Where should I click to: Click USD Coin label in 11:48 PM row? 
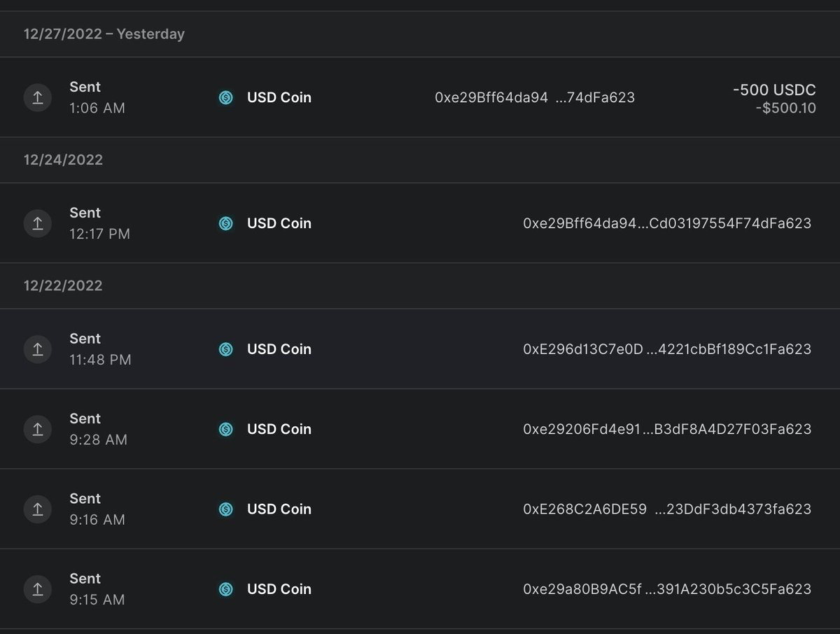(x=279, y=349)
